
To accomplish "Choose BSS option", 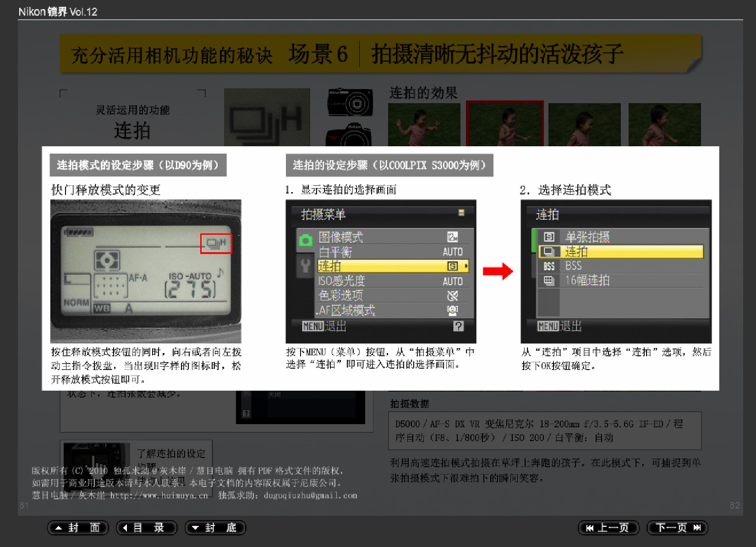I will [x=621, y=266].
